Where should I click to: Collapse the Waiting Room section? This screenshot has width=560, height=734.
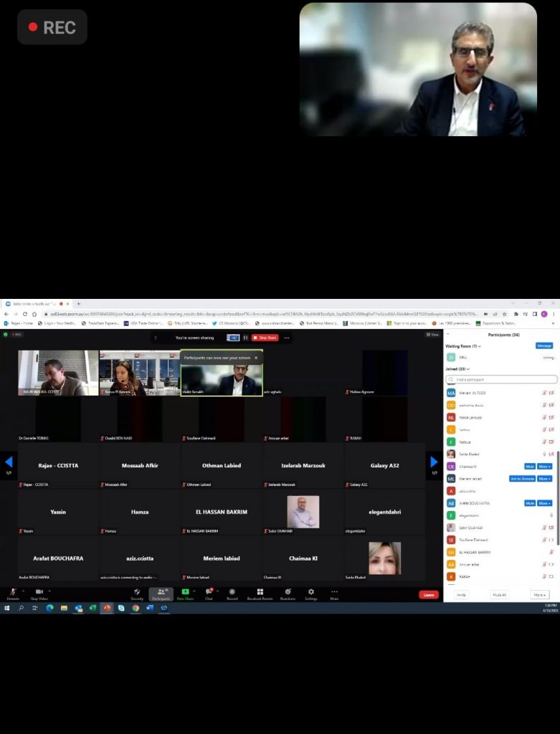click(x=480, y=346)
